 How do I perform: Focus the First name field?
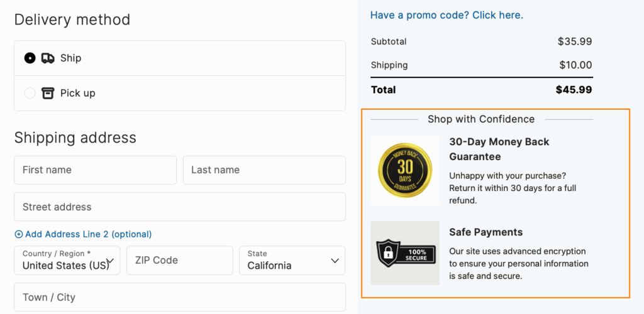tap(96, 170)
